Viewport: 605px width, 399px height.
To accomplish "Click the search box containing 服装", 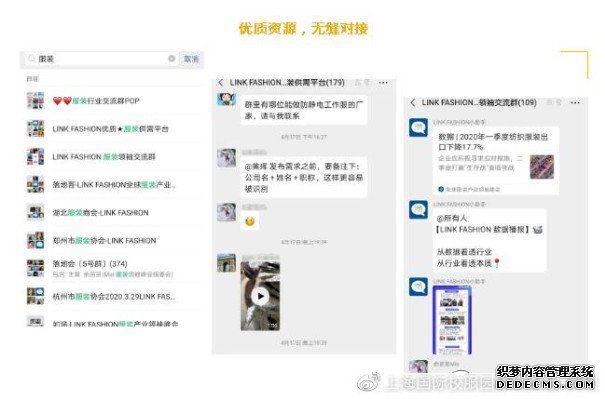I will 100,59.
